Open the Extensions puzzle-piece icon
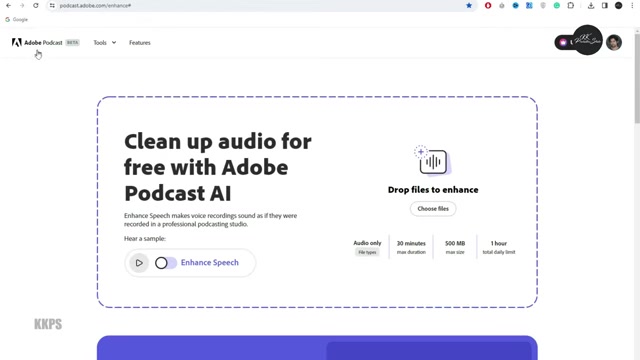The height and width of the screenshot is (360, 640). click(571, 6)
